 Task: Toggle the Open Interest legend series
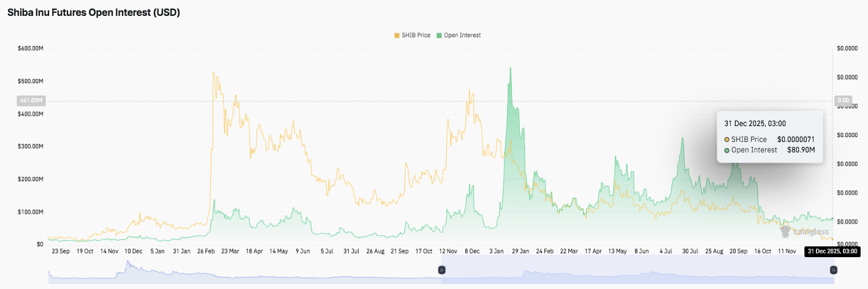click(458, 36)
